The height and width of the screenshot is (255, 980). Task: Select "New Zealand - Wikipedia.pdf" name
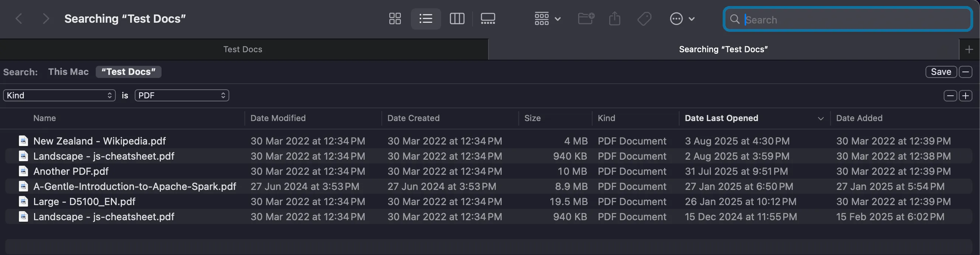point(99,141)
